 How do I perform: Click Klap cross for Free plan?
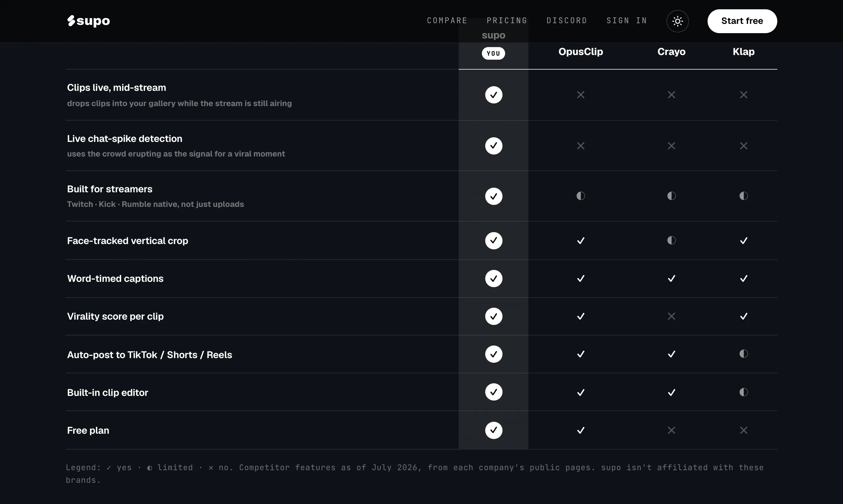click(743, 430)
